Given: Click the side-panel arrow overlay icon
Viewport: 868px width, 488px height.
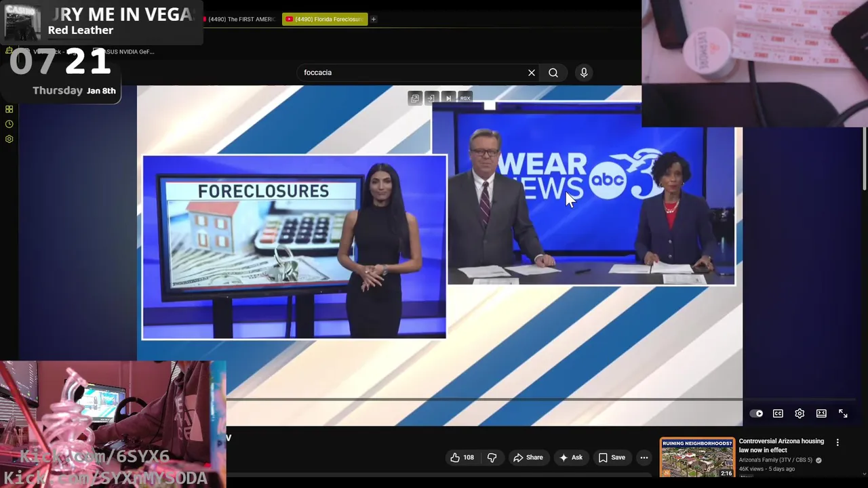Looking at the screenshot, I should pos(431,98).
